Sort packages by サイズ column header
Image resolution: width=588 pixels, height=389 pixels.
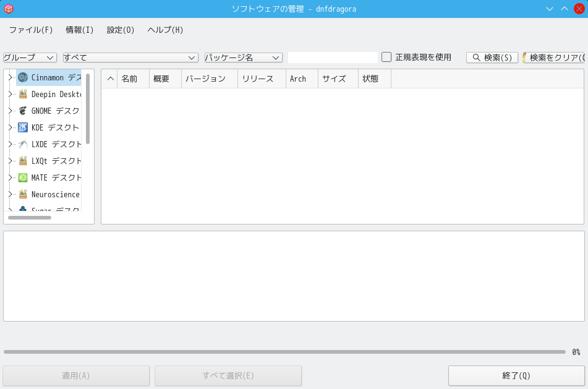click(x=338, y=79)
